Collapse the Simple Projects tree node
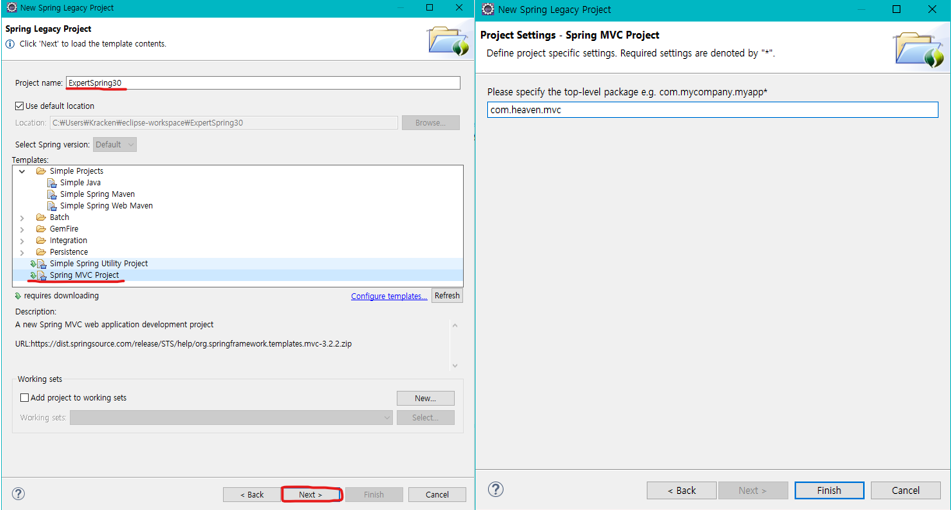 tap(22, 172)
